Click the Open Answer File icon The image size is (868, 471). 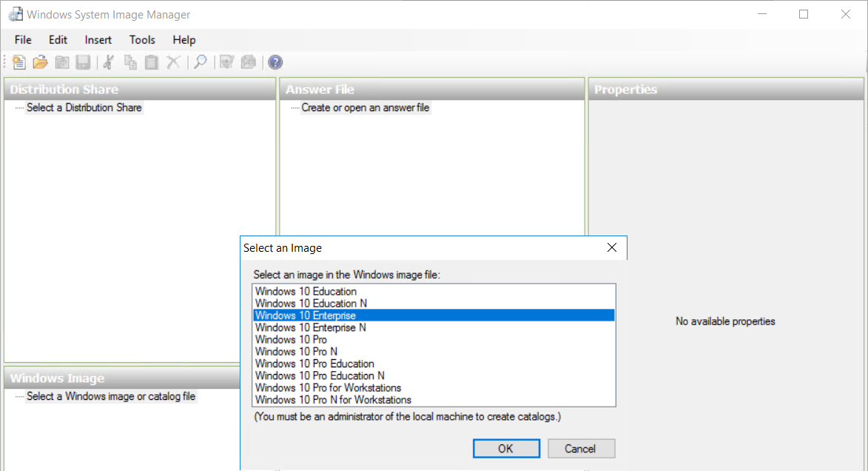41,62
